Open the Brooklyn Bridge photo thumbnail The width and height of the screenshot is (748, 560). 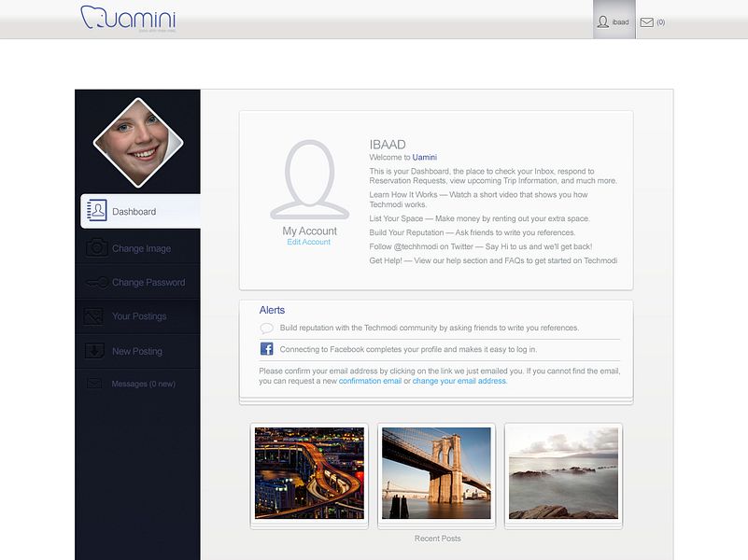[x=436, y=473]
